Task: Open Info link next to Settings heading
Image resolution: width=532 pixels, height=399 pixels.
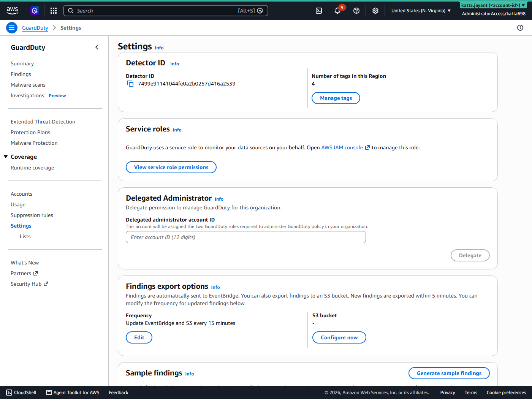Action: 159,48
